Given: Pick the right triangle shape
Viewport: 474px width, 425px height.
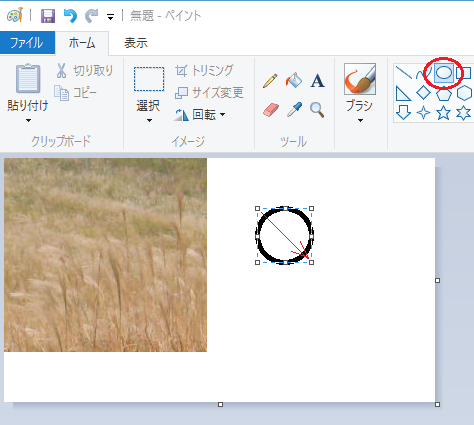Looking at the screenshot, I should click(403, 93).
